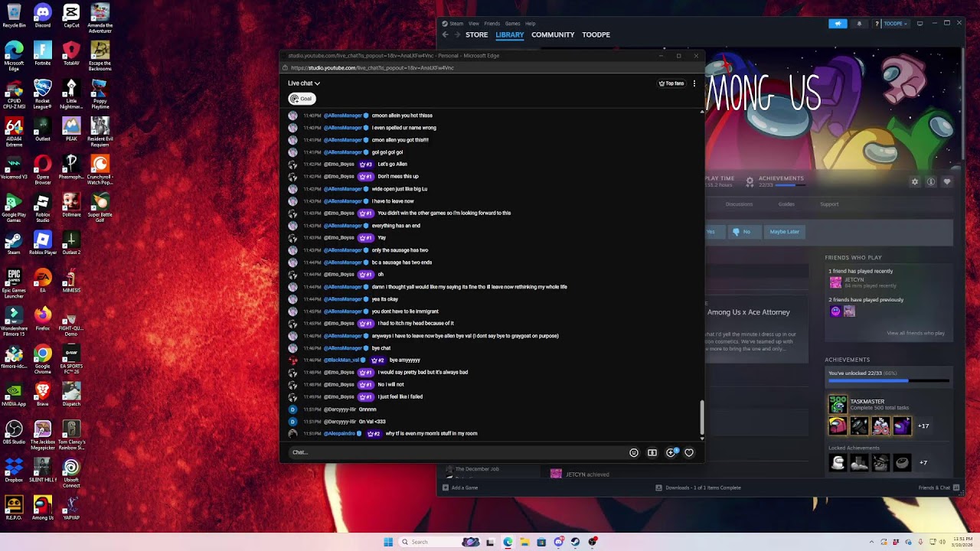Click the Opera Browser desktop icon
Viewport: 980px width, 551px height.
coord(42,170)
